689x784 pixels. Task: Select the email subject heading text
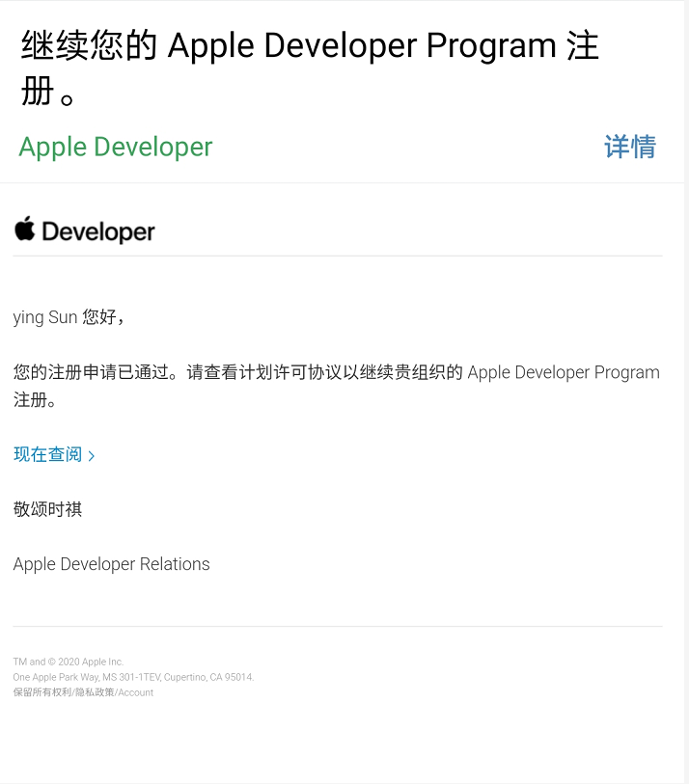tap(310, 67)
